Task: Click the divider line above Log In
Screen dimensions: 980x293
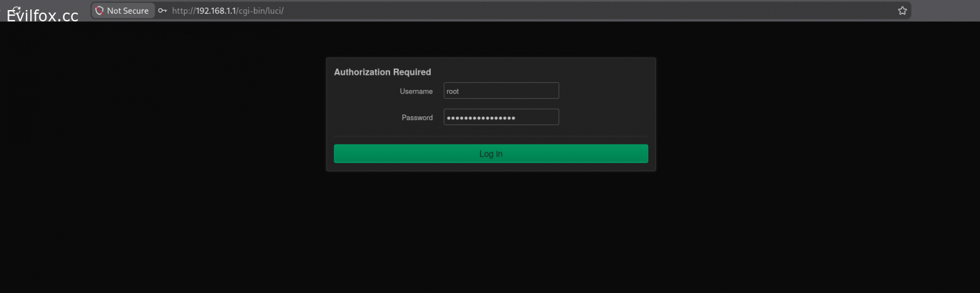Action: click(490, 136)
